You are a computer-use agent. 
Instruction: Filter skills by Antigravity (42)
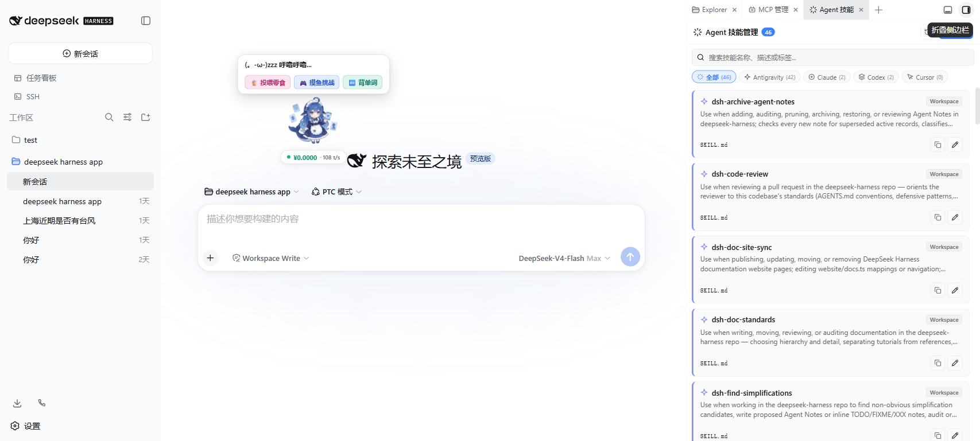770,77
